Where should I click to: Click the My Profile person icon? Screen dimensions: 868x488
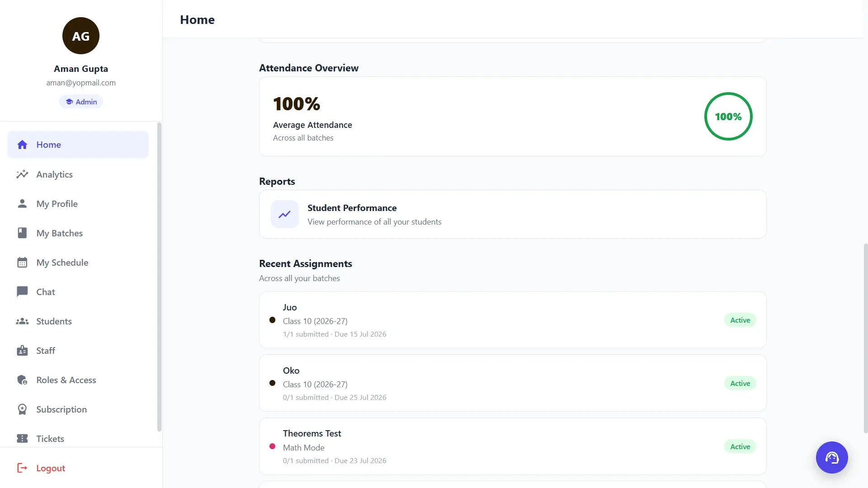click(22, 204)
